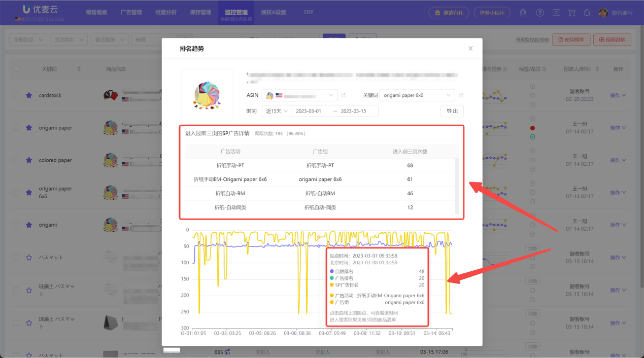
Task: Open the 库存管理 menu in navigation bar
Action: 200,12
